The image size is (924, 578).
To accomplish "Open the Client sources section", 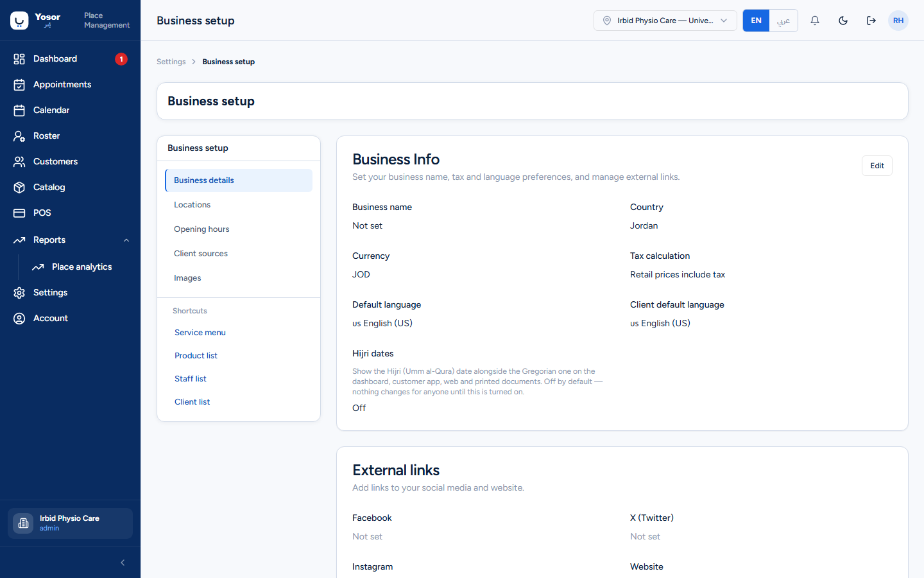I will [239, 254].
